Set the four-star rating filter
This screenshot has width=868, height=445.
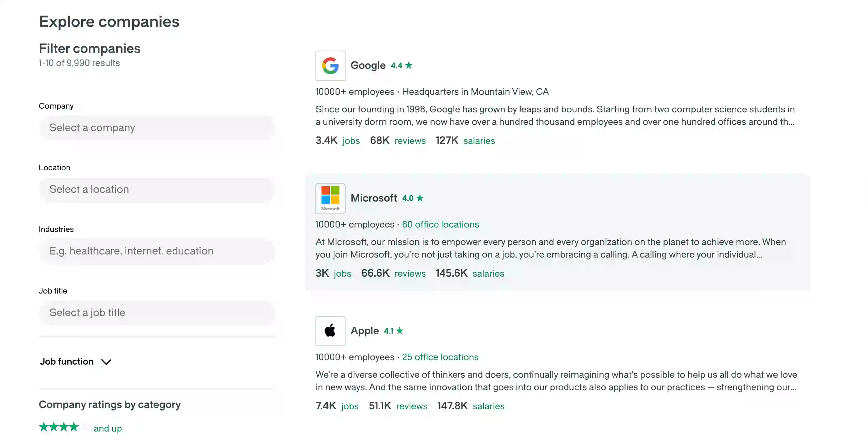(x=59, y=427)
